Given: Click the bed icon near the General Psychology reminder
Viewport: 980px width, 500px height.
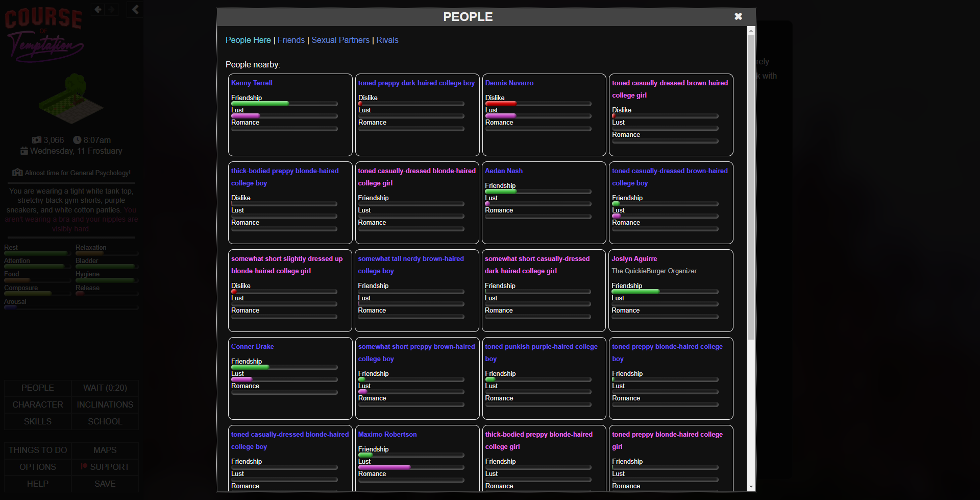Looking at the screenshot, I should pyautogui.click(x=17, y=173).
